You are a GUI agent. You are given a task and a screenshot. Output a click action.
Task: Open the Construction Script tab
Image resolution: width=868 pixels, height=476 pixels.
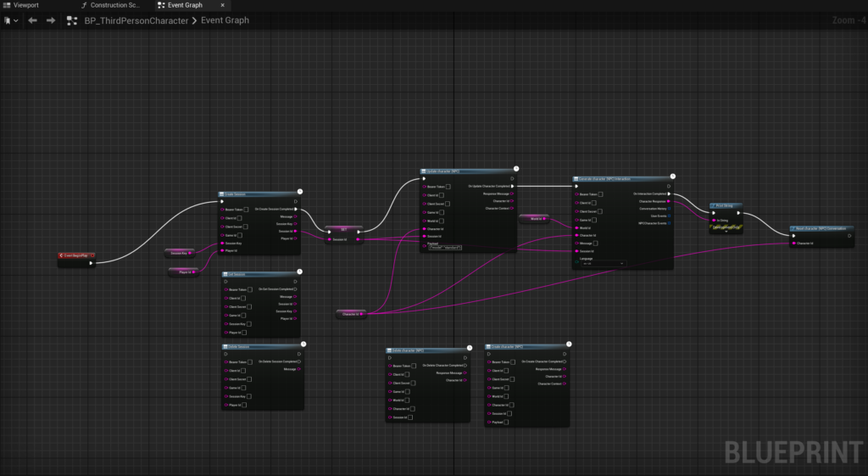[110, 5]
